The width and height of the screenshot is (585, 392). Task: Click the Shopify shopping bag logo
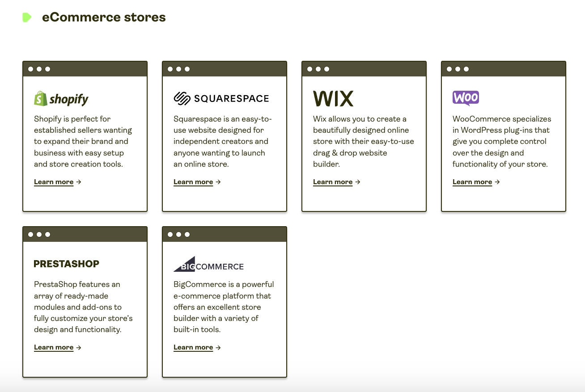pyautogui.click(x=39, y=98)
